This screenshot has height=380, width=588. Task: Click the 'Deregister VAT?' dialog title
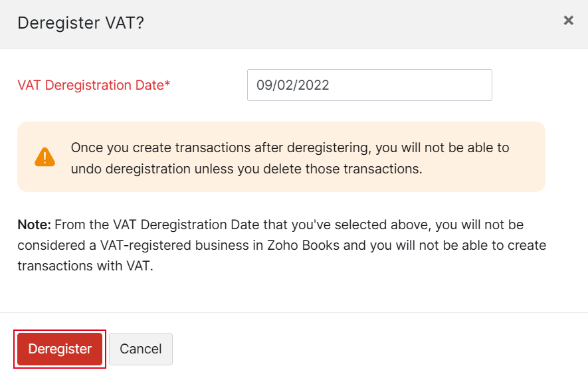pyautogui.click(x=80, y=23)
